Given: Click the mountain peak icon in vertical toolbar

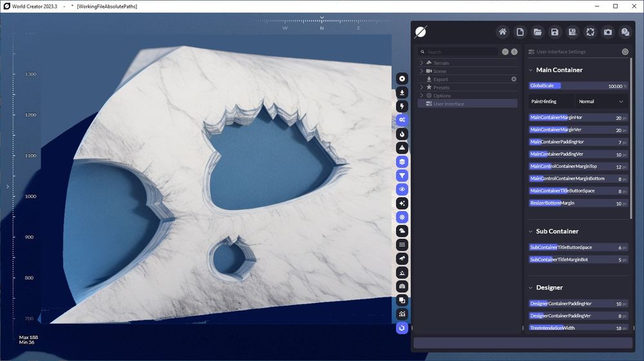Looking at the screenshot, I should click(402, 148).
